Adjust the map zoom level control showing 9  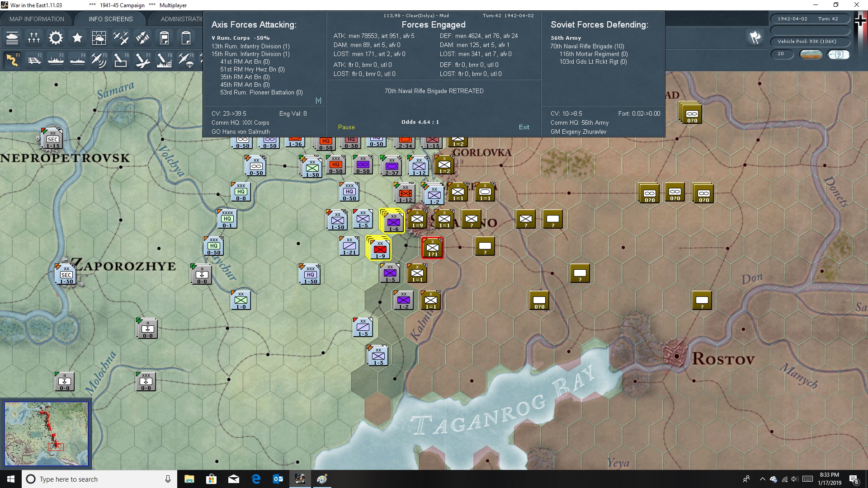coord(840,54)
